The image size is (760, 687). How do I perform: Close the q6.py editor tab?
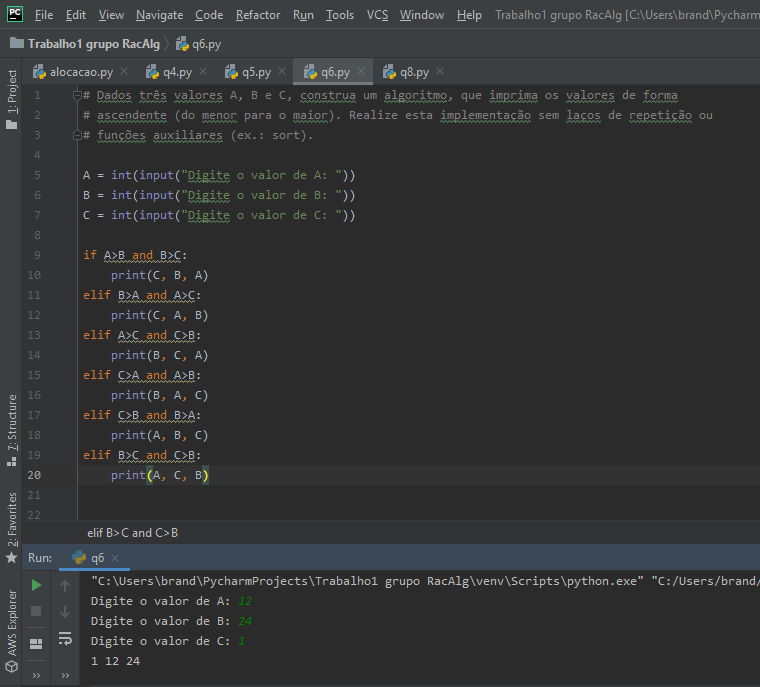[x=361, y=71]
